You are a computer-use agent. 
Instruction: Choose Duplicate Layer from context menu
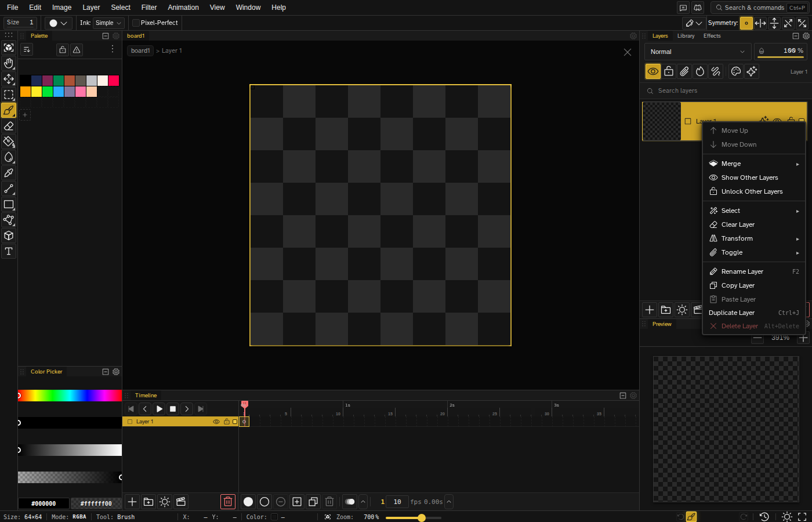point(754,313)
